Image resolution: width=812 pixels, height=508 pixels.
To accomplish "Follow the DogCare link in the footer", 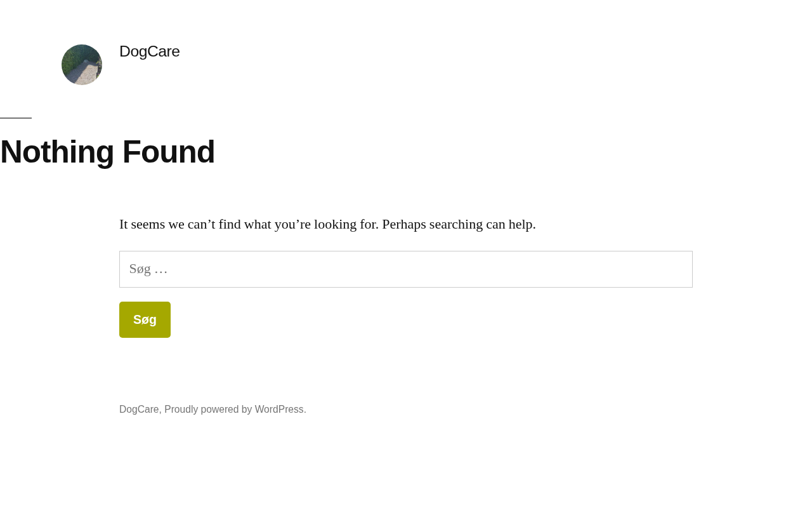I will [139, 410].
